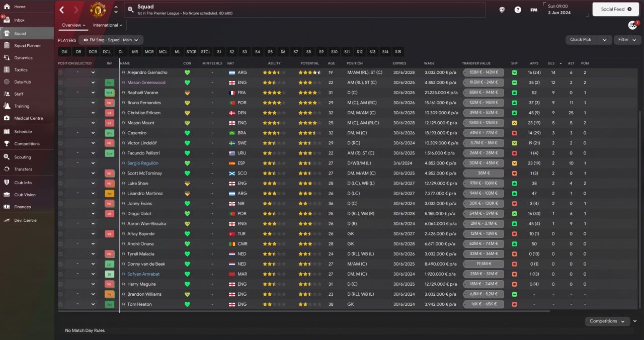Open Transfers in the sidebar
This screenshot has width=644, height=340.
(27, 169)
